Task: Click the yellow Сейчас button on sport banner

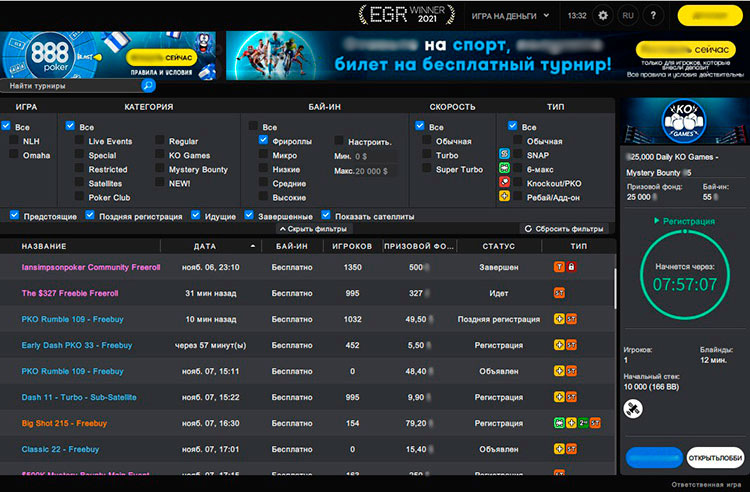Action: [x=685, y=49]
